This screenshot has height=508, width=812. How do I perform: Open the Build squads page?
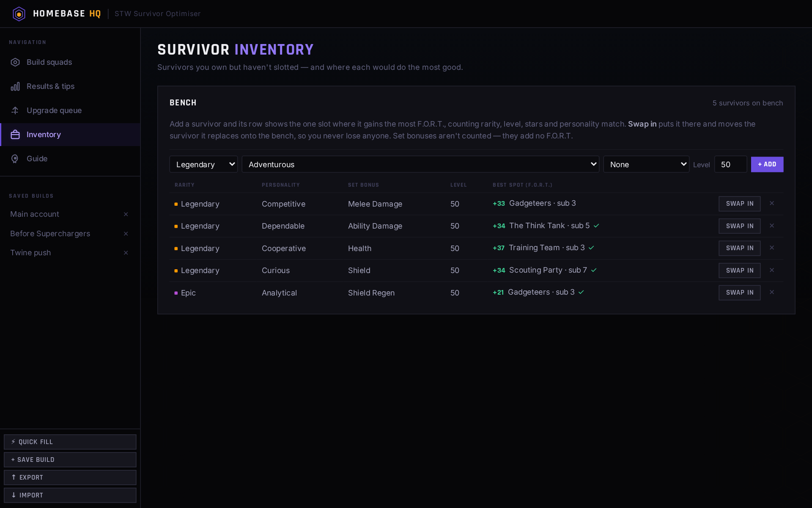tap(70, 62)
